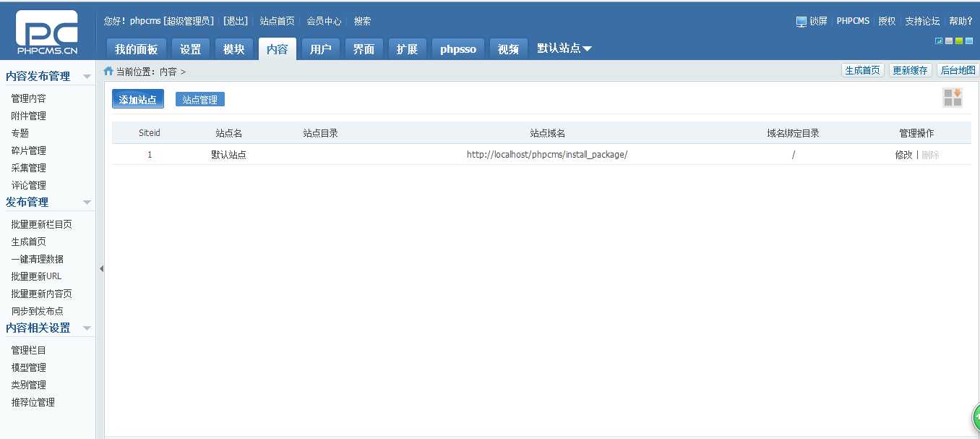
Task: Click the 域名绑定目录 column header
Action: tap(794, 133)
